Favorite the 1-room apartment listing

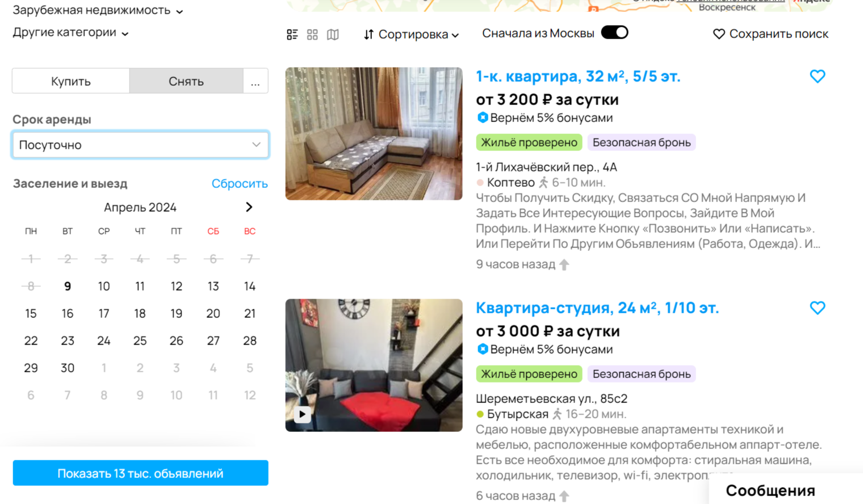click(817, 76)
